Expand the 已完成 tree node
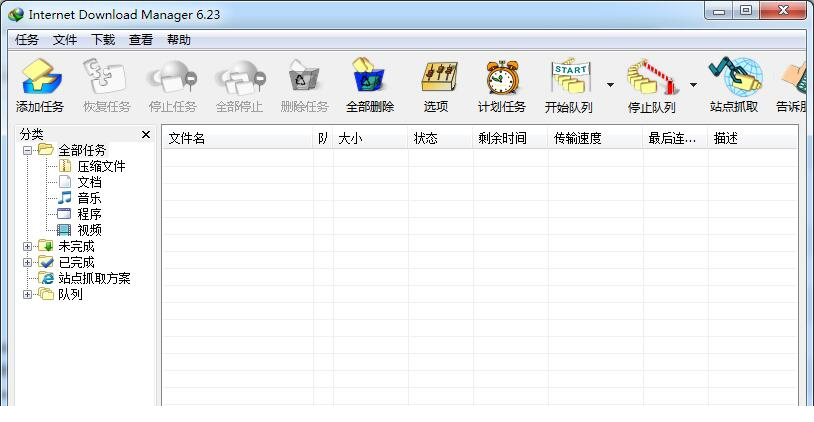814x422 pixels. (28, 263)
